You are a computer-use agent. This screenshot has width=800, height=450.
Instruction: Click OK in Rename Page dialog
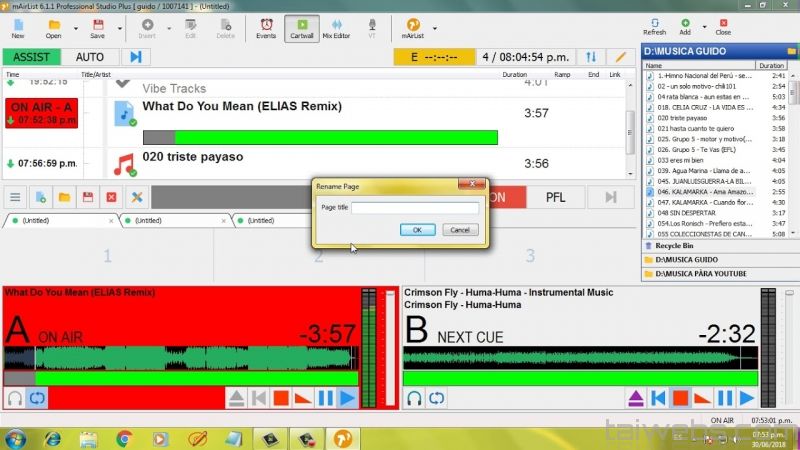click(417, 229)
